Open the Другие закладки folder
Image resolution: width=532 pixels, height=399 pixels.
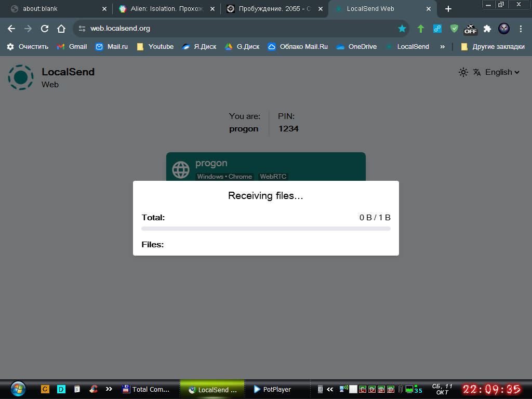coord(493,47)
